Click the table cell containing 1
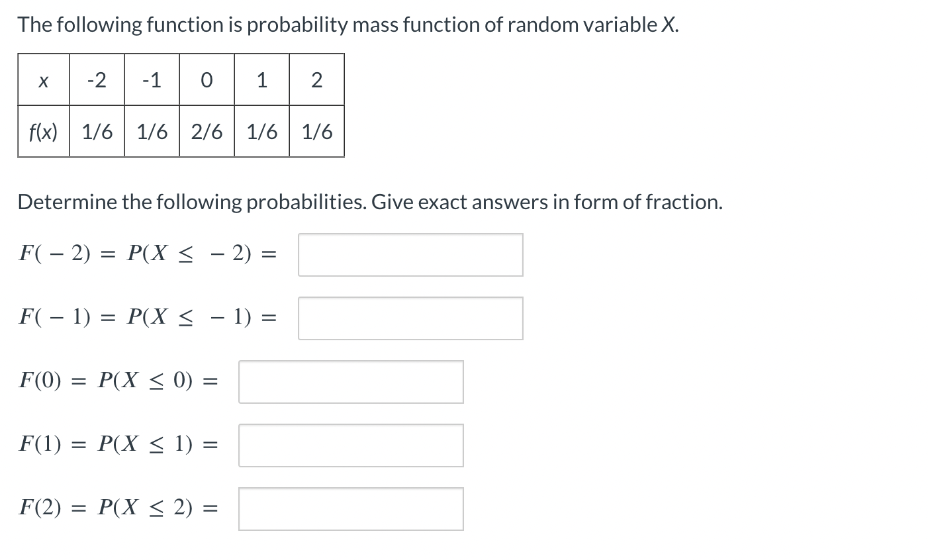The width and height of the screenshot is (928, 560). coord(261,79)
